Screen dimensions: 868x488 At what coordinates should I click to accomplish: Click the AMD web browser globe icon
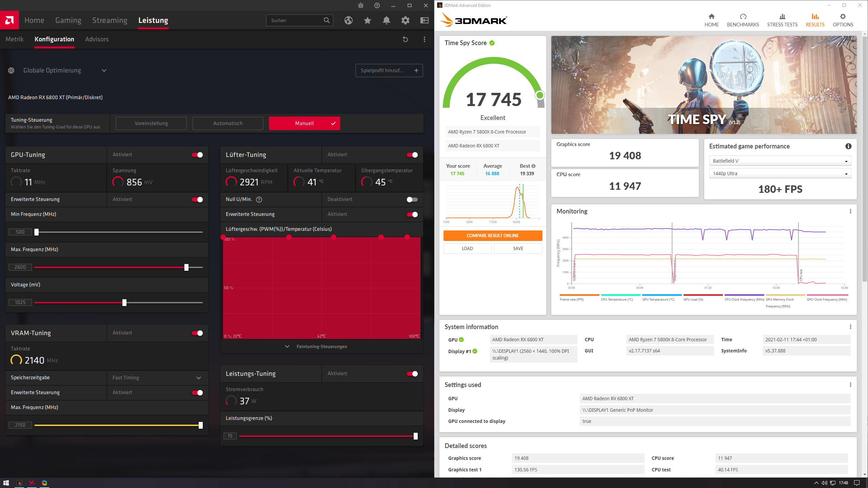point(348,20)
